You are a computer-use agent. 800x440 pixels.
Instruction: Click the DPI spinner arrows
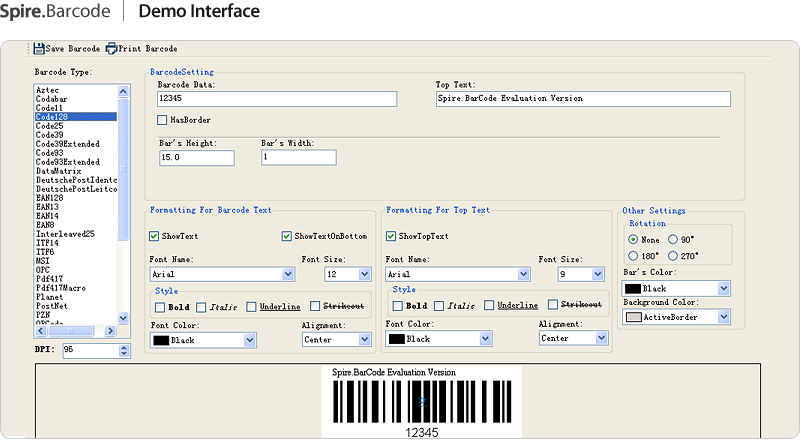(x=124, y=351)
